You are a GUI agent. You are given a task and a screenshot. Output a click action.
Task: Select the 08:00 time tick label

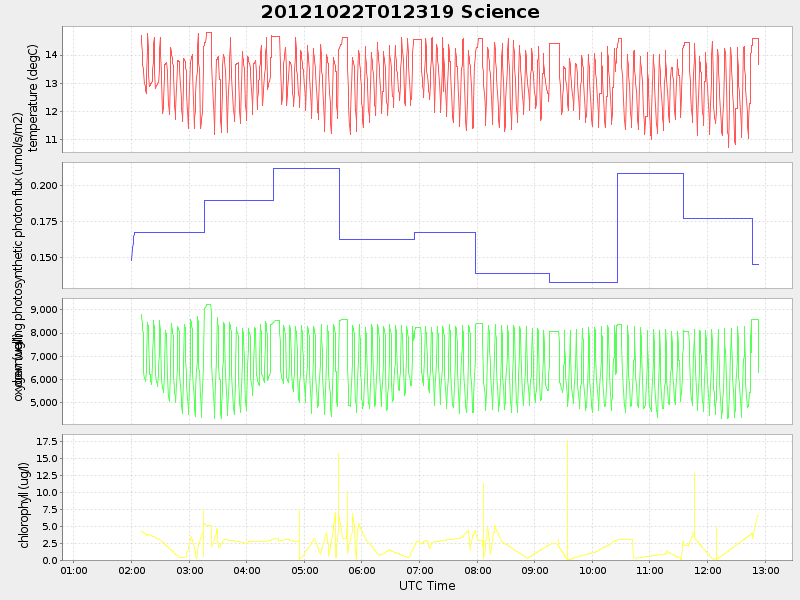click(x=477, y=570)
